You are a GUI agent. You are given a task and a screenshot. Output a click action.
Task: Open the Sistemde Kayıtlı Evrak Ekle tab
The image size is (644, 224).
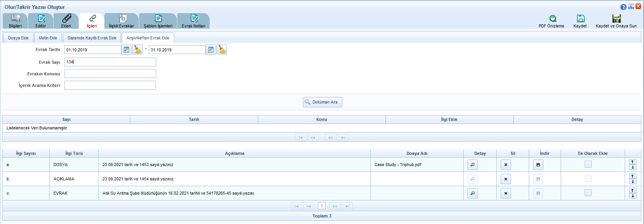coord(92,38)
